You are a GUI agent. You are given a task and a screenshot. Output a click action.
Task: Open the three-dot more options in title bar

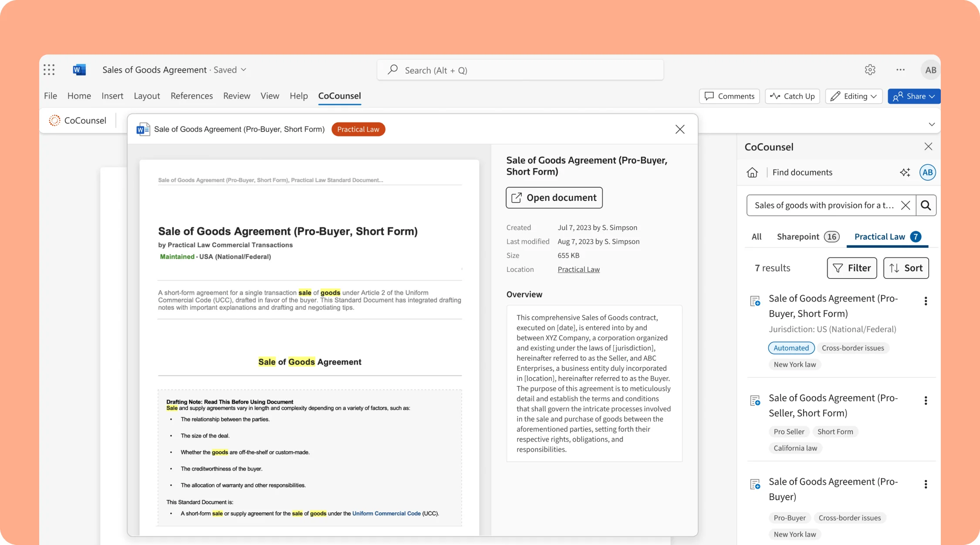tap(900, 70)
